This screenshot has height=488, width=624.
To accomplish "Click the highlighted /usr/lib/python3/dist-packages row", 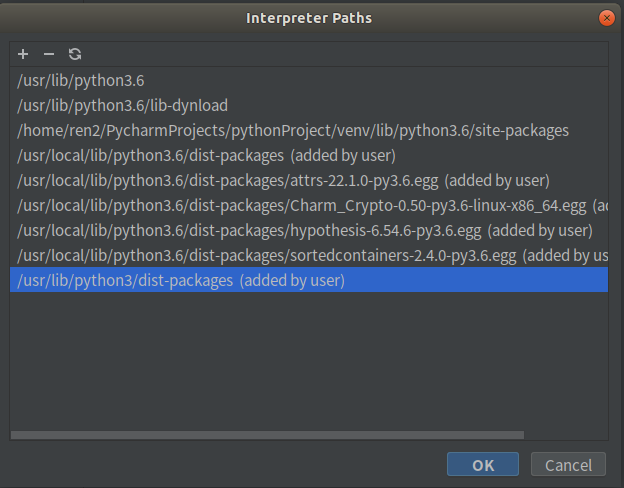I will [x=181, y=281].
